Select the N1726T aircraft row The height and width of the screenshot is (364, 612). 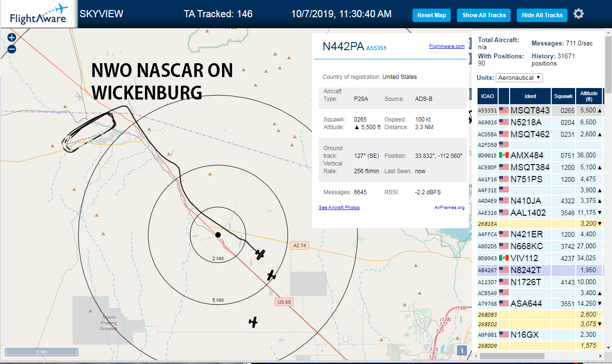point(540,282)
